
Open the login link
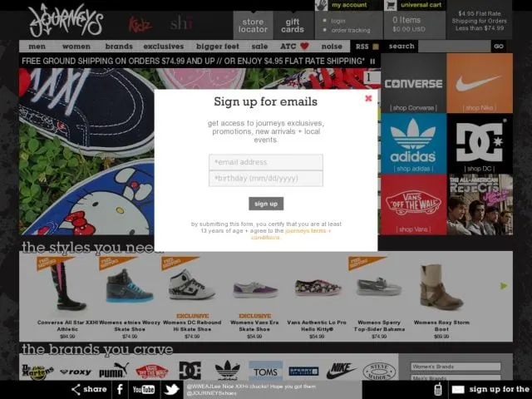(338, 21)
